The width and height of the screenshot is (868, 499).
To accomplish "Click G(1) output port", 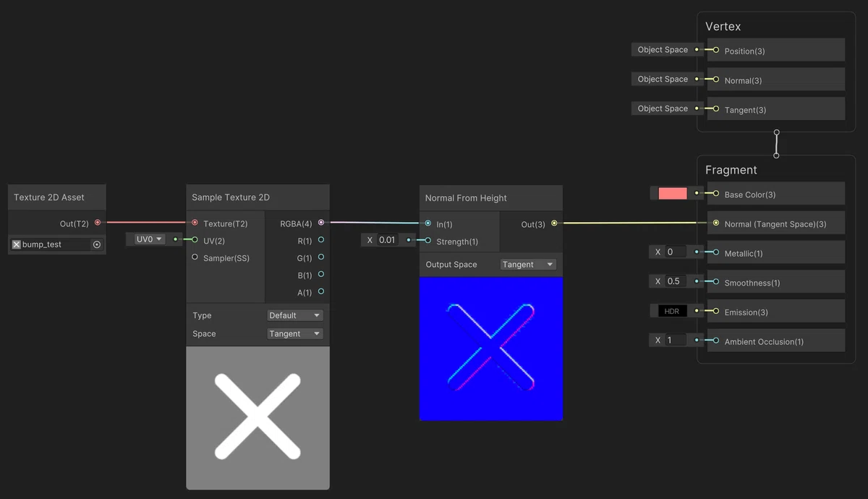I will click(320, 257).
